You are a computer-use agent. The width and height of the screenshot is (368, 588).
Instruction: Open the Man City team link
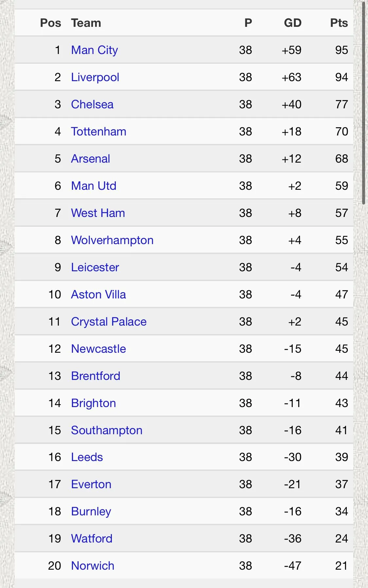[x=95, y=50]
